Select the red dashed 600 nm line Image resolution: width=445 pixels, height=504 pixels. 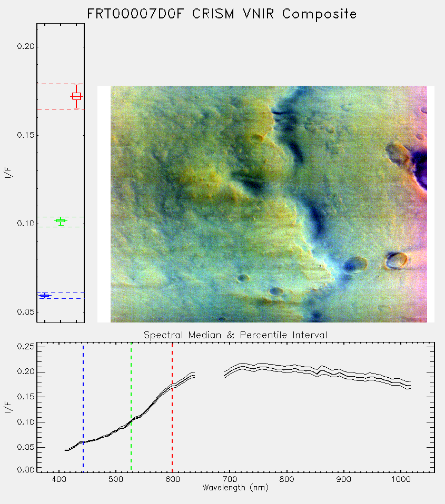click(172, 408)
